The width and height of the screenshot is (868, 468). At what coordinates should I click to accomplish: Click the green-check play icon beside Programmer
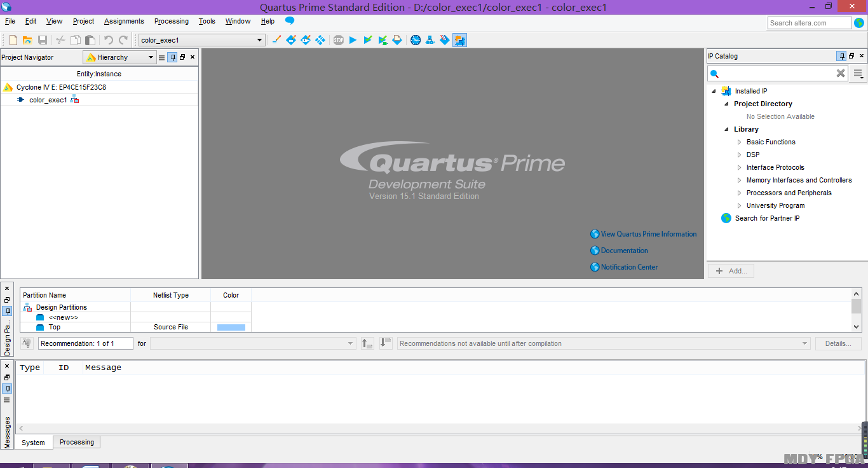[x=383, y=40]
